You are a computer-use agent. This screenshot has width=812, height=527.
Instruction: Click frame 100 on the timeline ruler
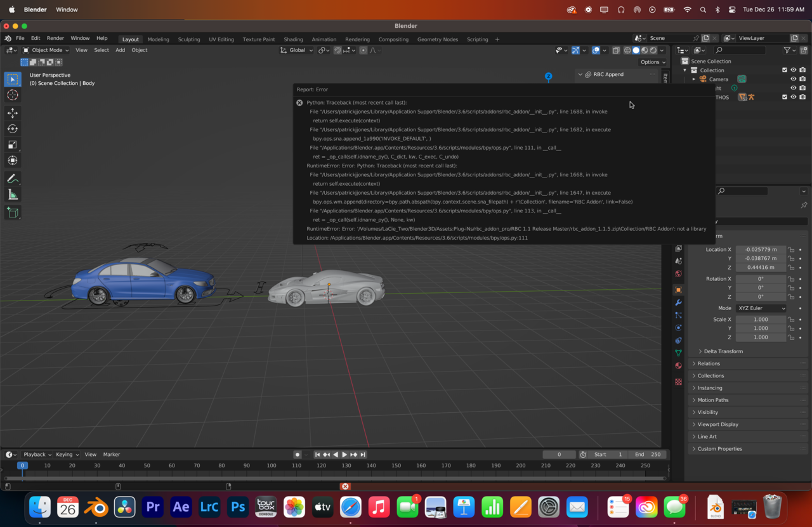272,465
